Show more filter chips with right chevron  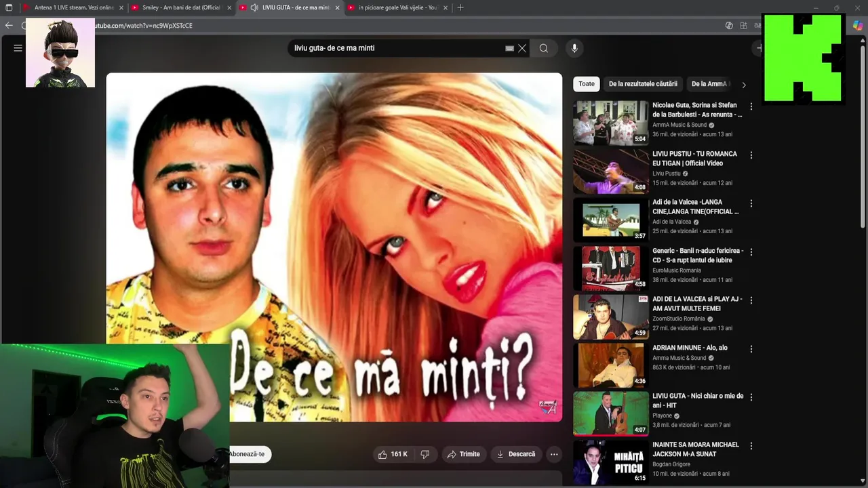tap(744, 85)
